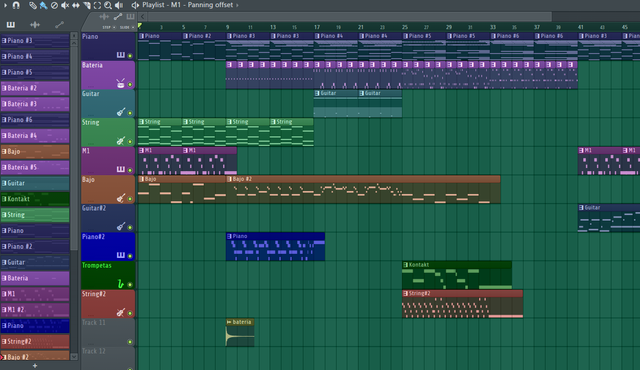The image size is (640, 370).
Task: Open Kontakt clip menu icon in playlist
Action: coord(405,265)
